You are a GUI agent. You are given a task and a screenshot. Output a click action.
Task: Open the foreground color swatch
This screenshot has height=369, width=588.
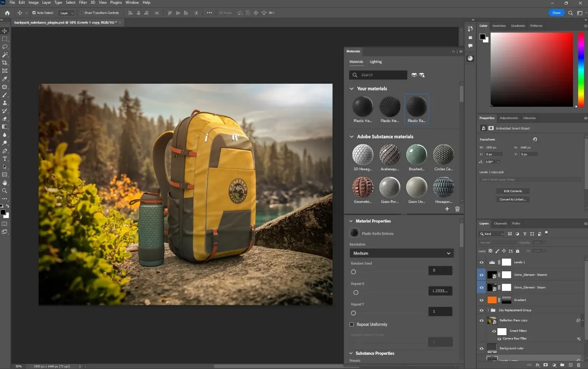click(4, 212)
